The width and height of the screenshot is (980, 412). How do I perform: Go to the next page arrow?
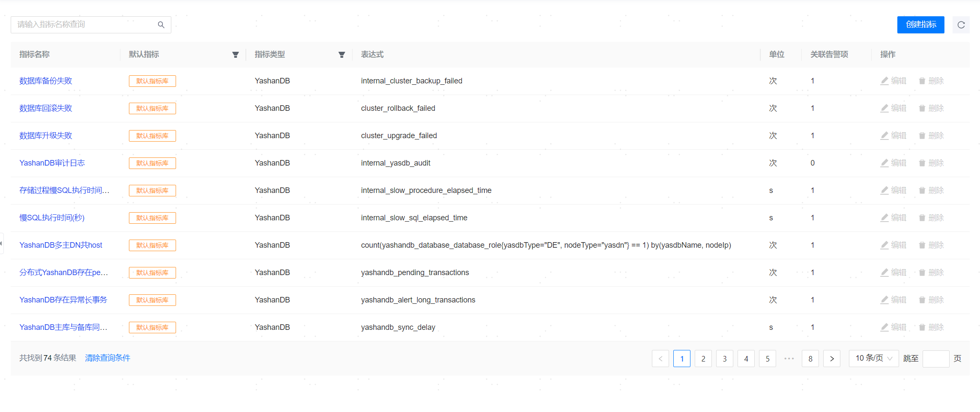831,359
